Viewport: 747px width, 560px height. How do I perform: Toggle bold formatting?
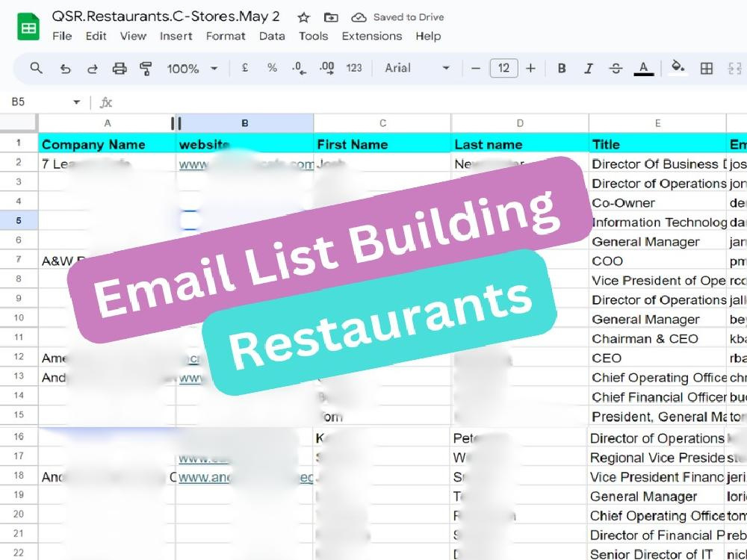click(562, 69)
